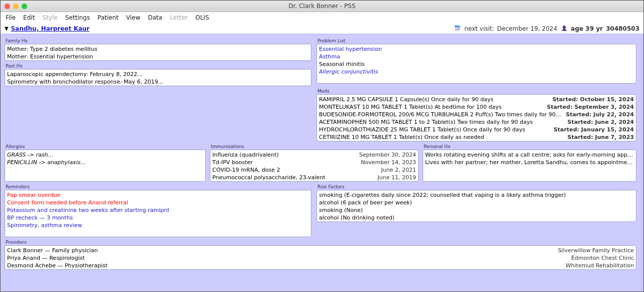Select GRASS -> rash allergy

point(105,155)
